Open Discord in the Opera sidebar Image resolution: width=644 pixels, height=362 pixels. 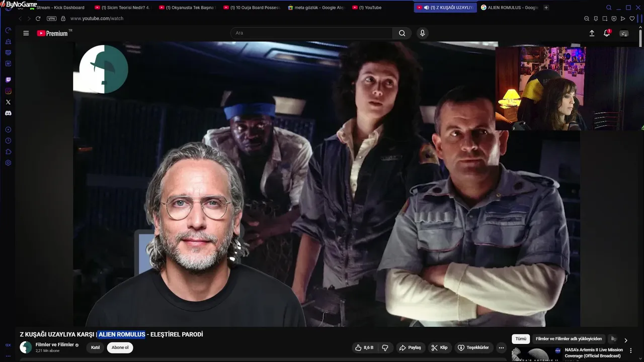click(x=8, y=113)
